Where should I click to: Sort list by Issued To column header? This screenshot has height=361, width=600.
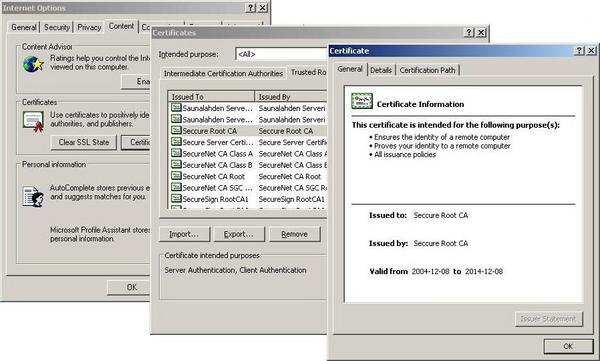(x=211, y=96)
